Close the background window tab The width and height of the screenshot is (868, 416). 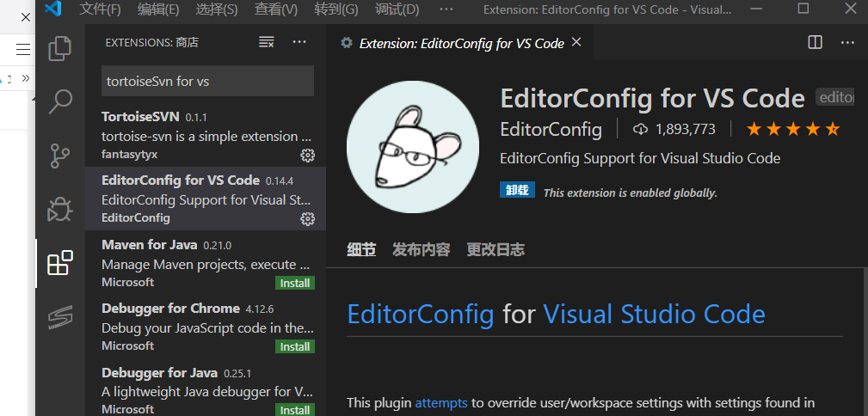click(25, 17)
